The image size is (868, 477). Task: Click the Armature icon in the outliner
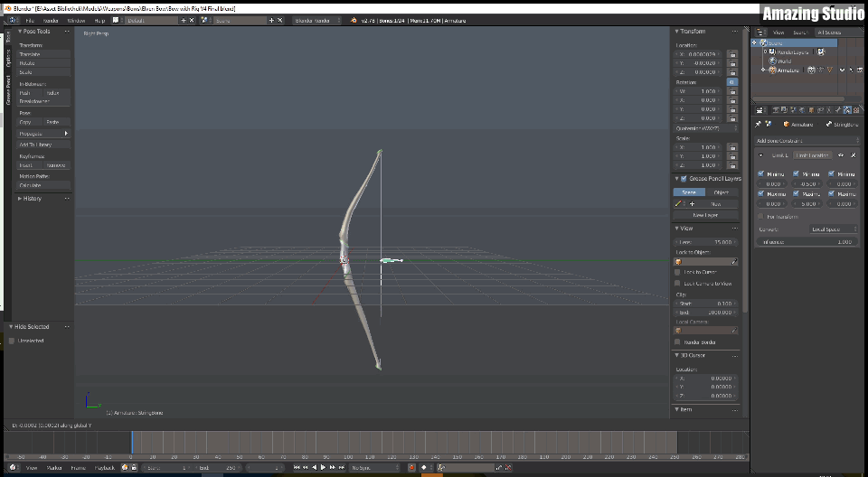coord(771,70)
